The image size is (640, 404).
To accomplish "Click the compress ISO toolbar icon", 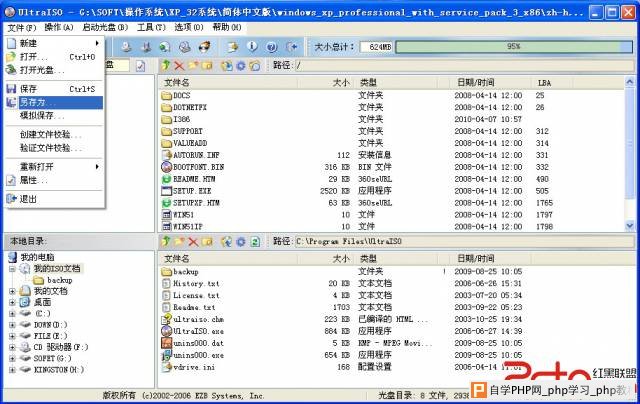I will click(x=146, y=47).
